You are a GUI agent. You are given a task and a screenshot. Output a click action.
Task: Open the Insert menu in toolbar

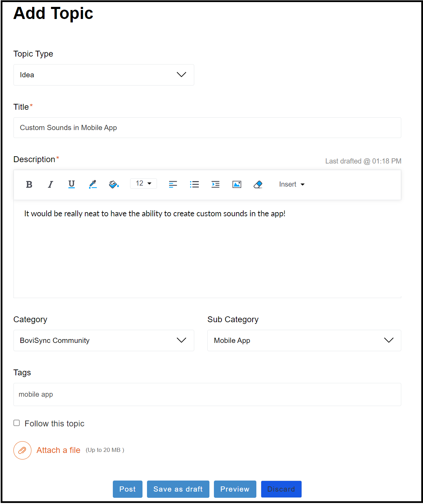pyautogui.click(x=292, y=184)
